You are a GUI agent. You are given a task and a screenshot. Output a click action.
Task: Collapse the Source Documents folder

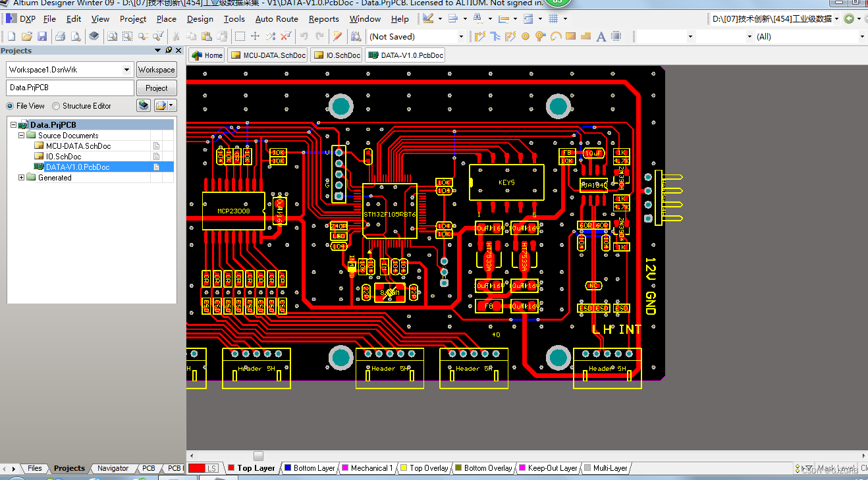tap(20, 135)
